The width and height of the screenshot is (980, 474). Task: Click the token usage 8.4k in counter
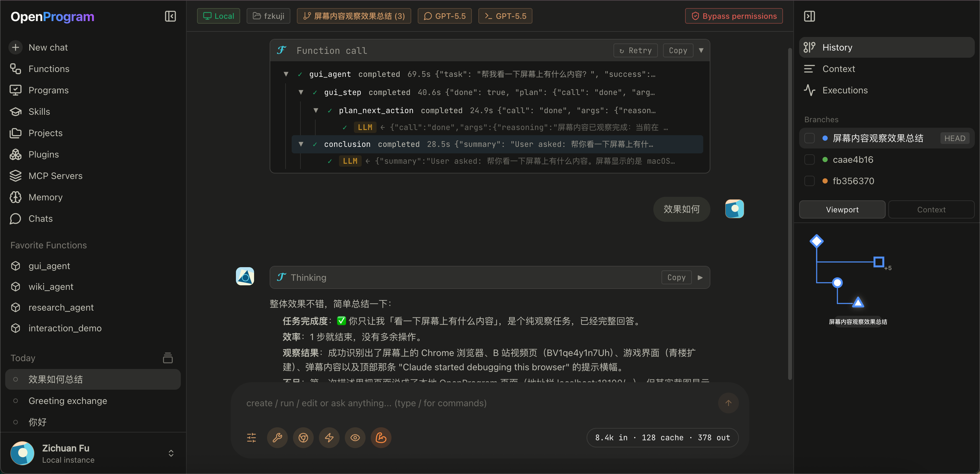point(662,437)
